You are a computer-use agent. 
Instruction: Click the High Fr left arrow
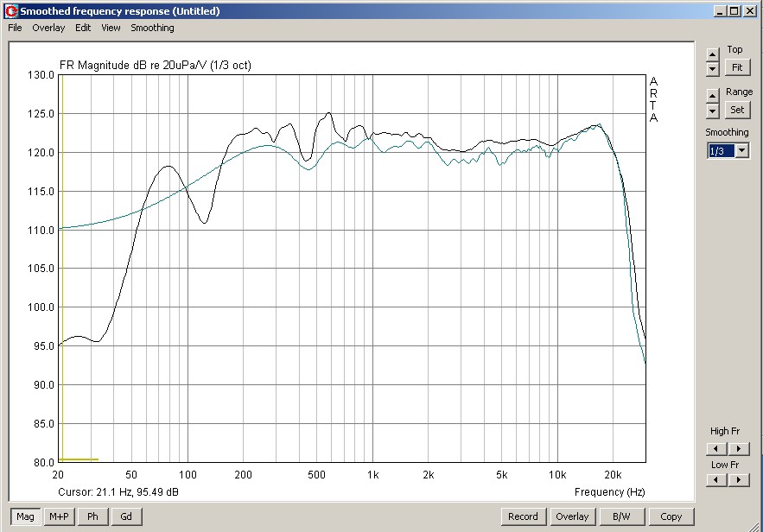point(716,448)
